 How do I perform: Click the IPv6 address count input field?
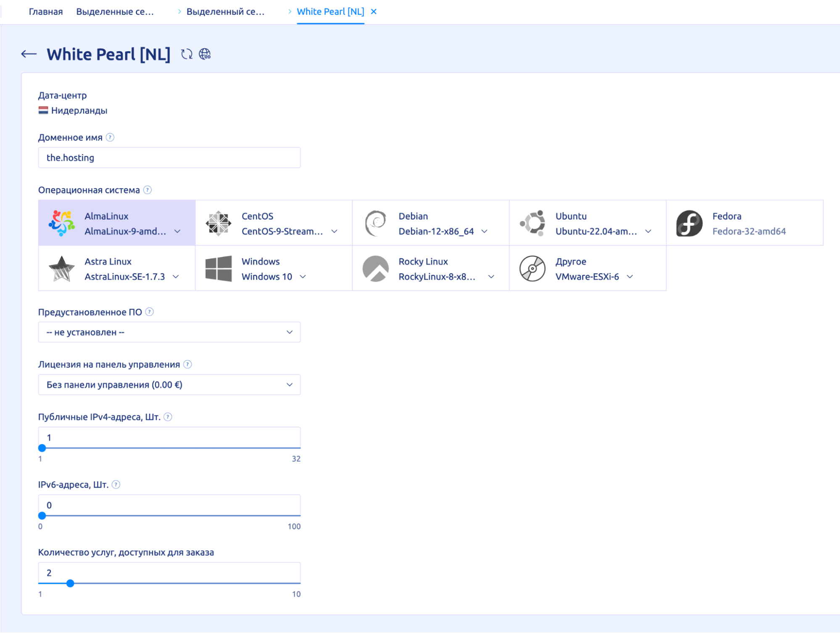[169, 505]
